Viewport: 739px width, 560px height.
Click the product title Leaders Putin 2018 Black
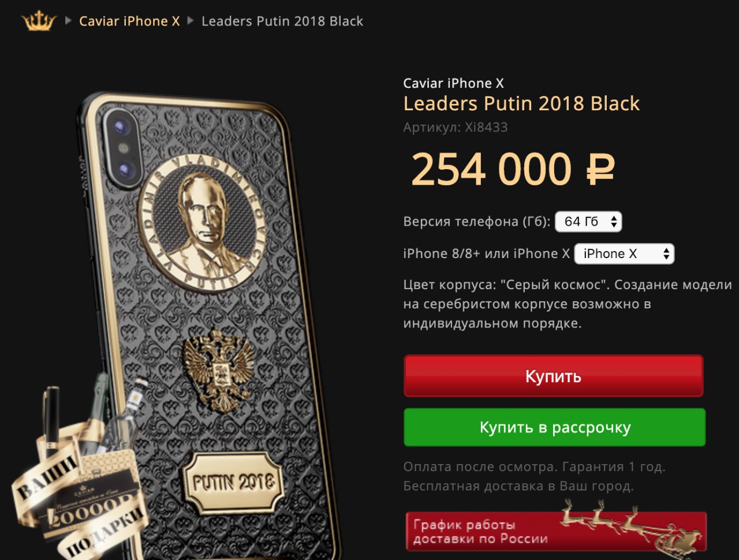click(521, 103)
